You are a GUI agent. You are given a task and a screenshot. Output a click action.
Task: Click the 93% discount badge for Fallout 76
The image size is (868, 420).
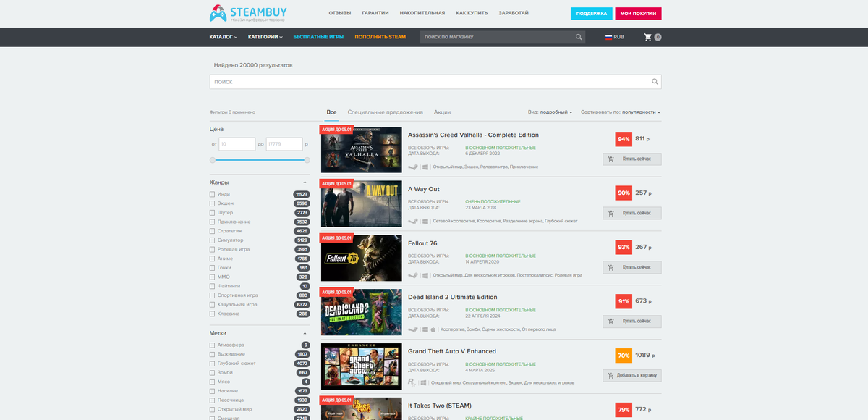click(624, 248)
